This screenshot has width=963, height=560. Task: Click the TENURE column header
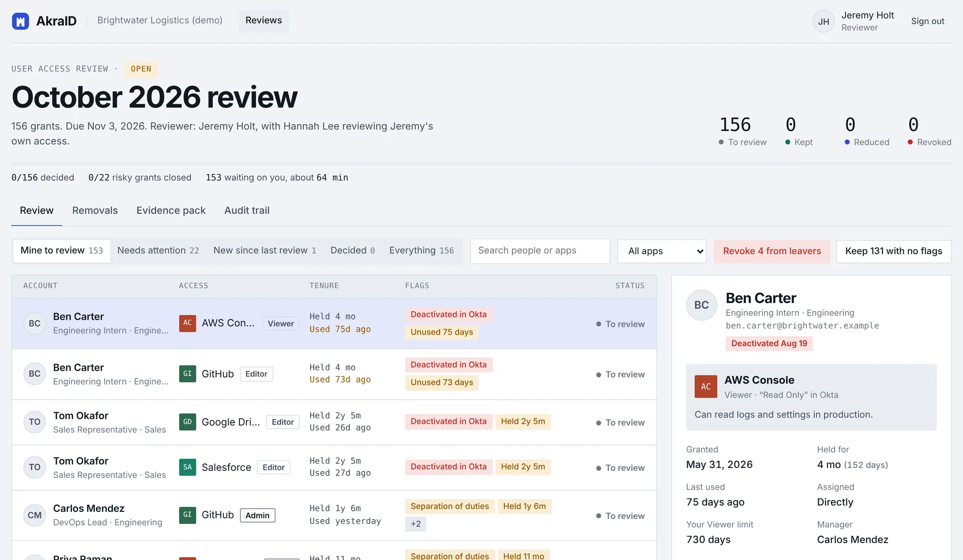click(324, 286)
